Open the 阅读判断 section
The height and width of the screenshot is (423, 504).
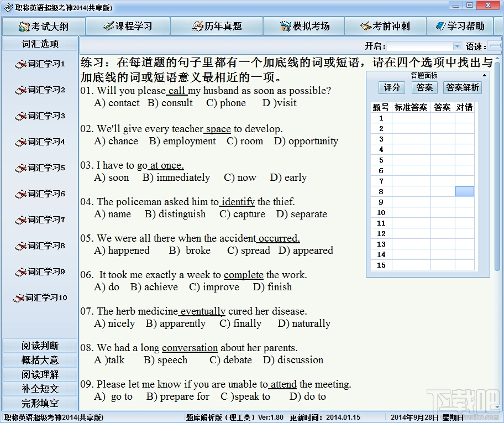click(x=40, y=346)
